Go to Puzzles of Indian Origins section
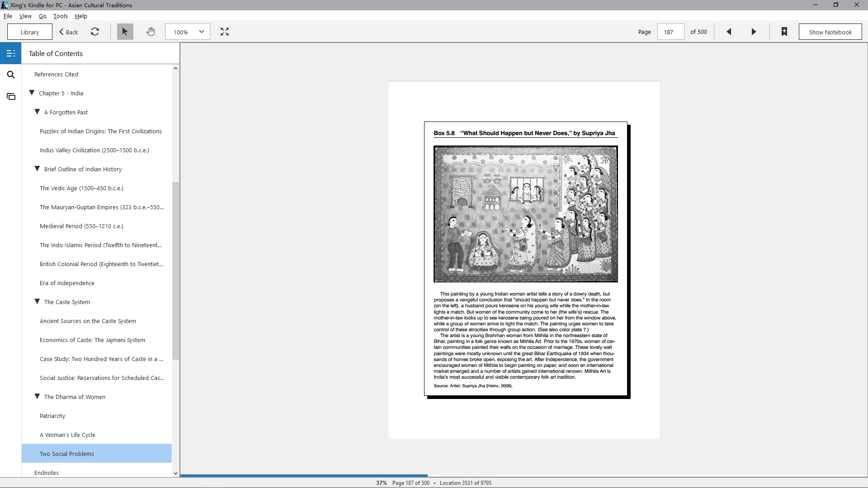868x488 pixels. 100,131
